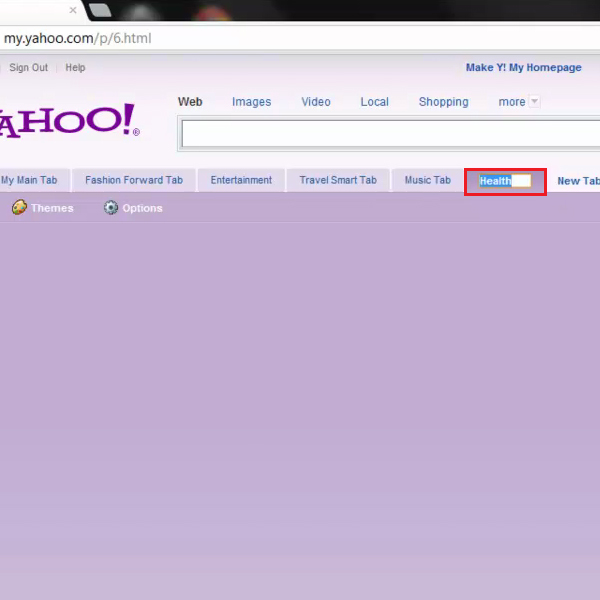Image resolution: width=600 pixels, height=600 pixels.
Task: Click the Health tab name field
Action: 505,181
